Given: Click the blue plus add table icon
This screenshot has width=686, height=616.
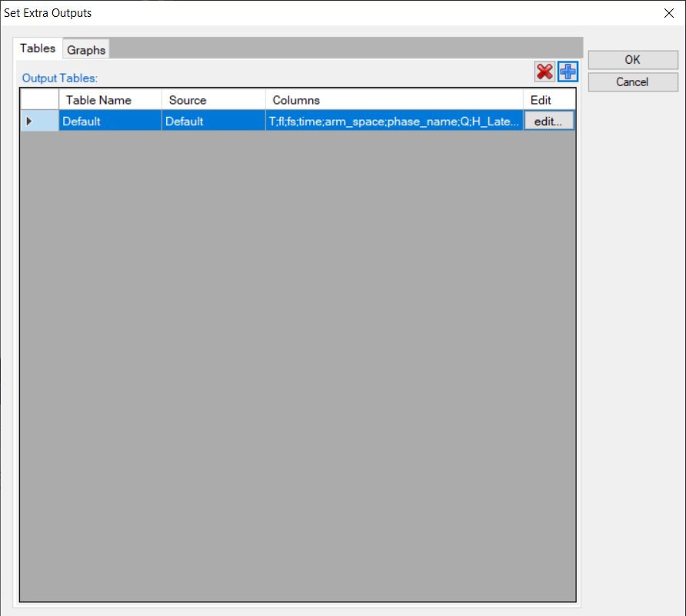Looking at the screenshot, I should pos(568,72).
